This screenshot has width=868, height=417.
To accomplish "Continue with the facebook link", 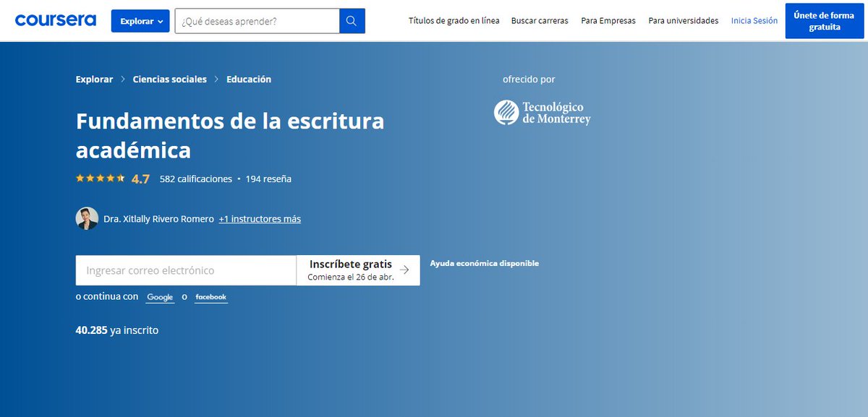I will pos(210,297).
